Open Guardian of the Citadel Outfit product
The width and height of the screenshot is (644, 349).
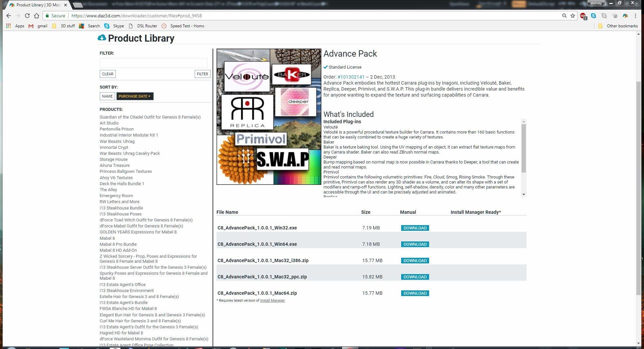(150, 117)
